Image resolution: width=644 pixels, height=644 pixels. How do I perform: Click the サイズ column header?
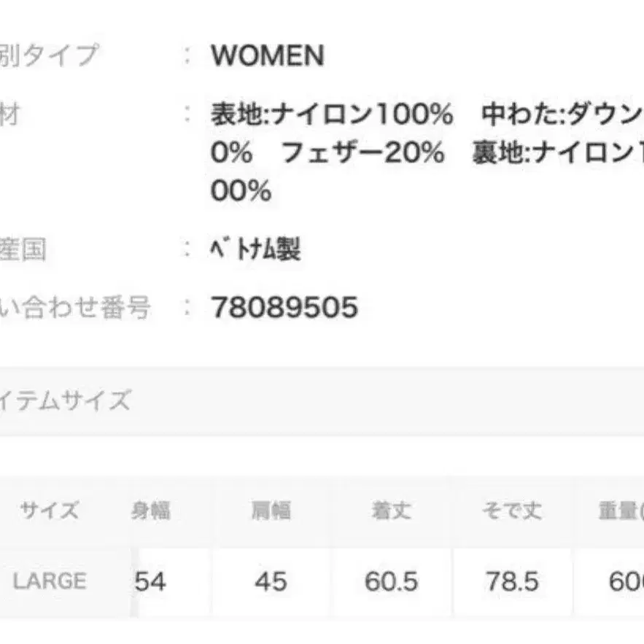pos(50,511)
